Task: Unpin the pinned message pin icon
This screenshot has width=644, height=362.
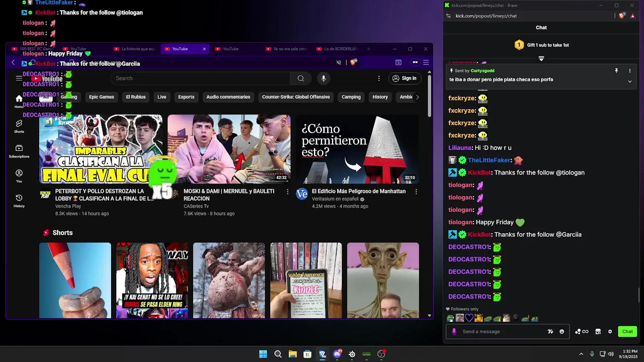Action: coord(616,71)
